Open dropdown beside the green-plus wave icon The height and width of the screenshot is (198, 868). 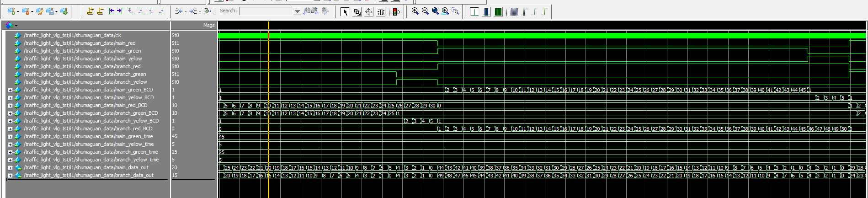(x=18, y=11)
